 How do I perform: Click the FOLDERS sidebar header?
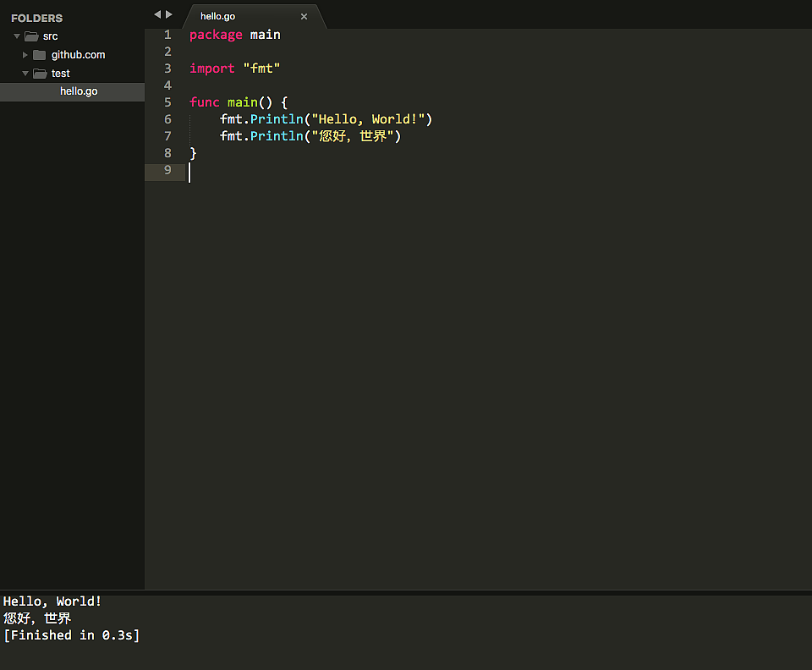click(x=36, y=18)
